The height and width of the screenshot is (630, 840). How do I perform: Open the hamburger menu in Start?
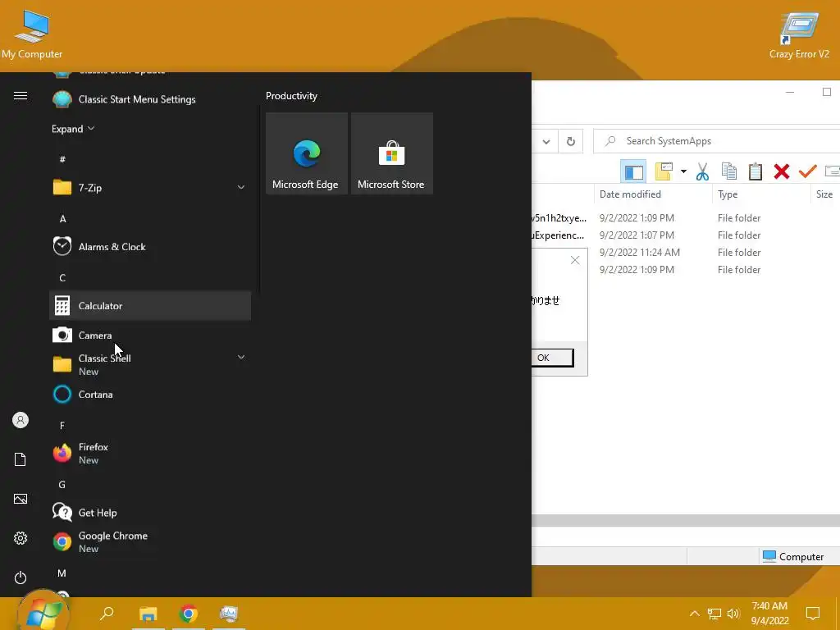pyautogui.click(x=21, y=96)
